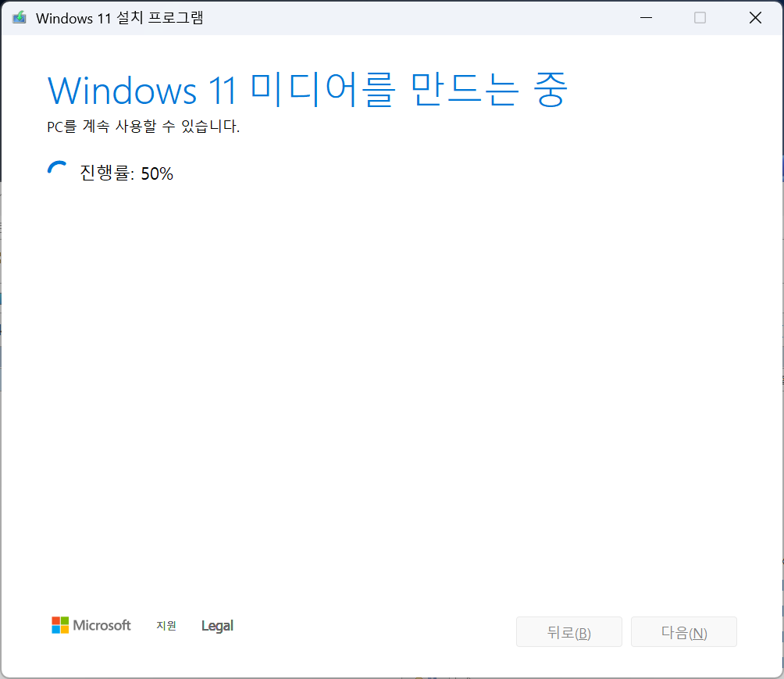Click the 뒤로(B) back button
784x679 pixels.
click(x=569, y=632)
